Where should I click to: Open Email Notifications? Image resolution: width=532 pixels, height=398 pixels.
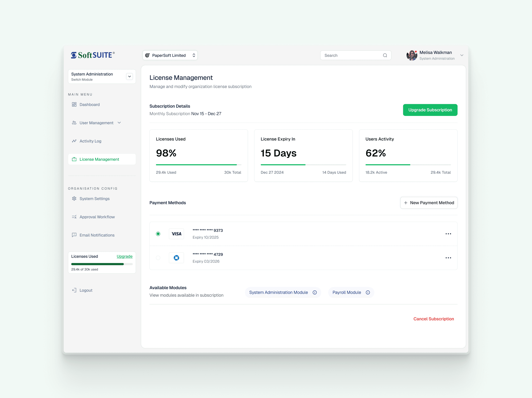(x=102, y=235)
